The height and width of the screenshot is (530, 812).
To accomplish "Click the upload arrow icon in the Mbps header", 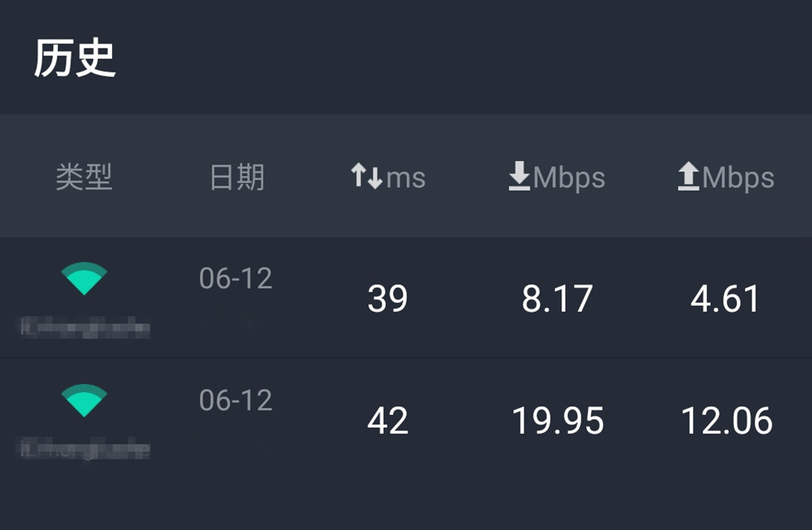I will tap(687, 177).
